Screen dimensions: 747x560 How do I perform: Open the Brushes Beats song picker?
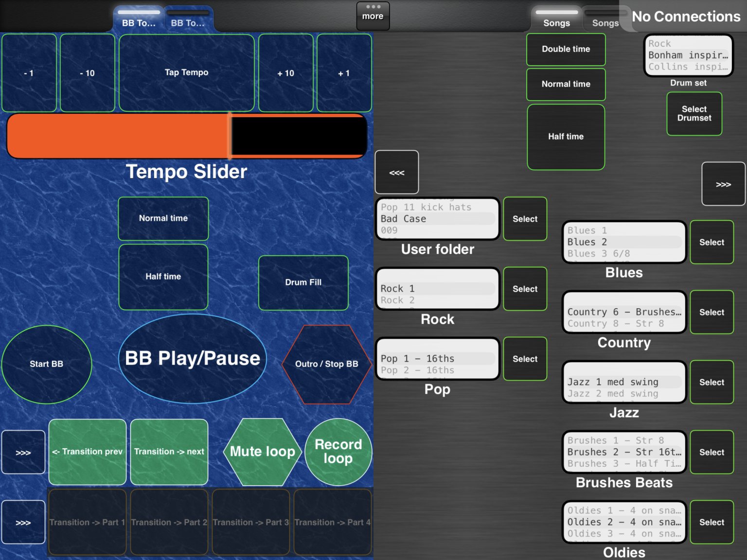624,452
